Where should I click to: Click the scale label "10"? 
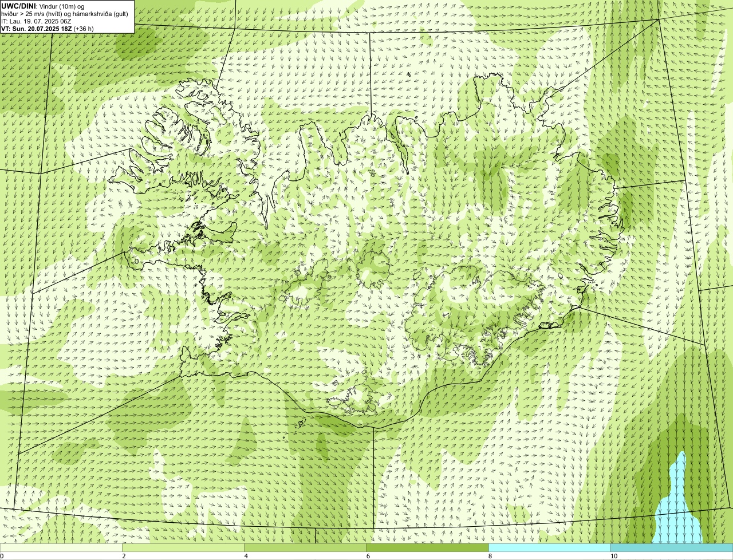point(614,556)
